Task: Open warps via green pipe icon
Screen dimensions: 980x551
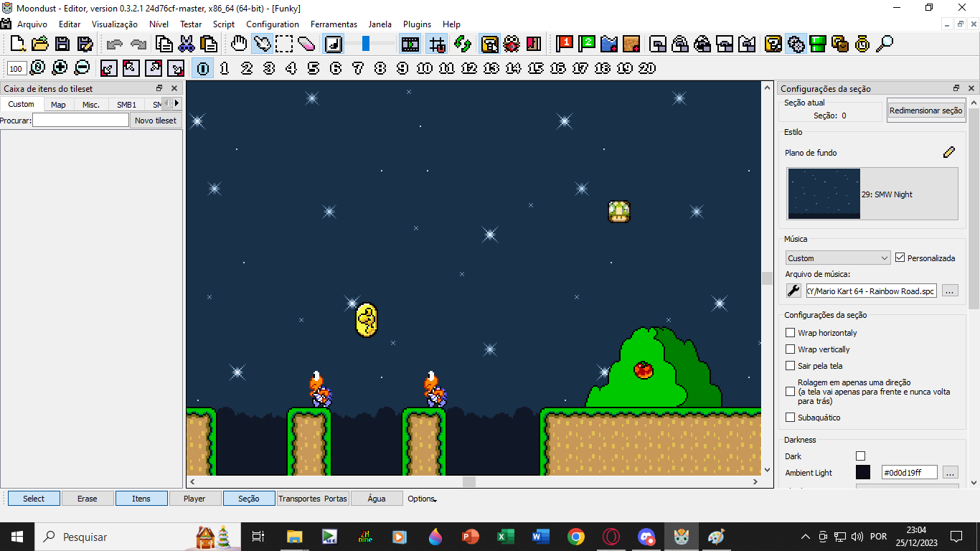Action: point(817,44)
